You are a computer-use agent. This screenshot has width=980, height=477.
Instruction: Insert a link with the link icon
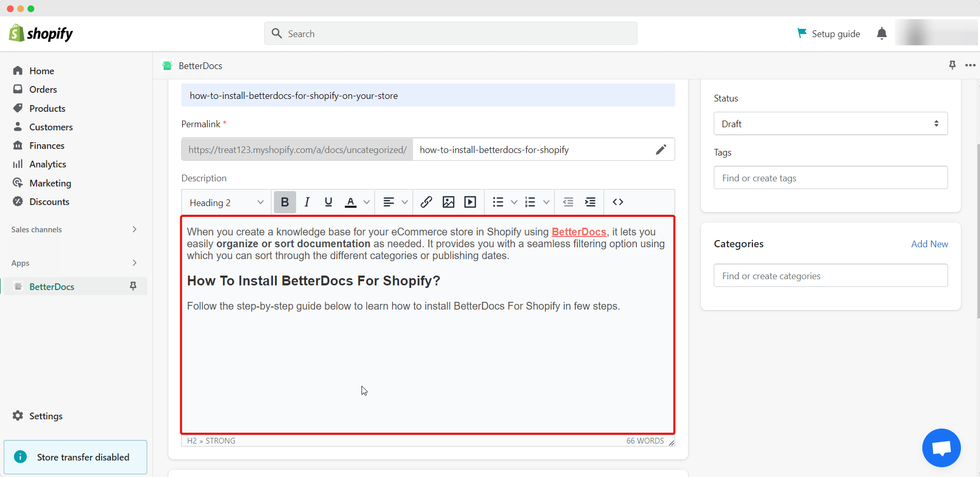pos(426,202)
